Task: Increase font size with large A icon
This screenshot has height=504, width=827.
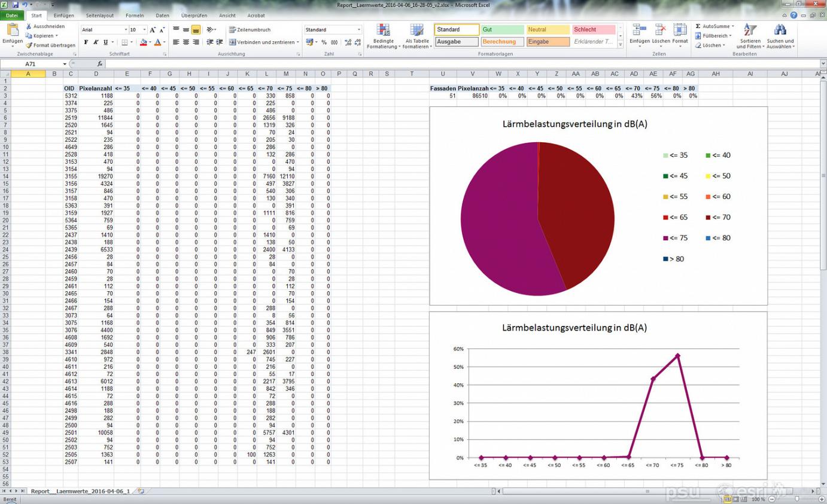Action: [153, 30]
